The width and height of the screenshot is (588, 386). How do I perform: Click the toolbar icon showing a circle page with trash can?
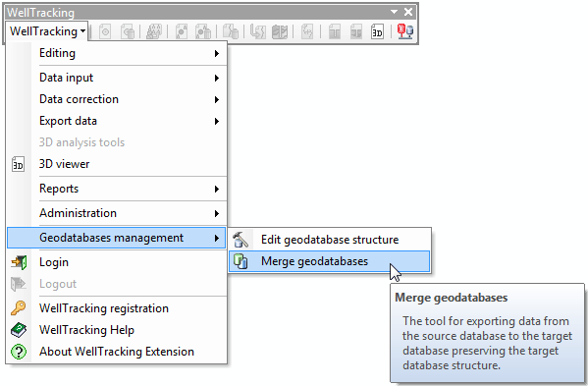[x=128, y=31]
